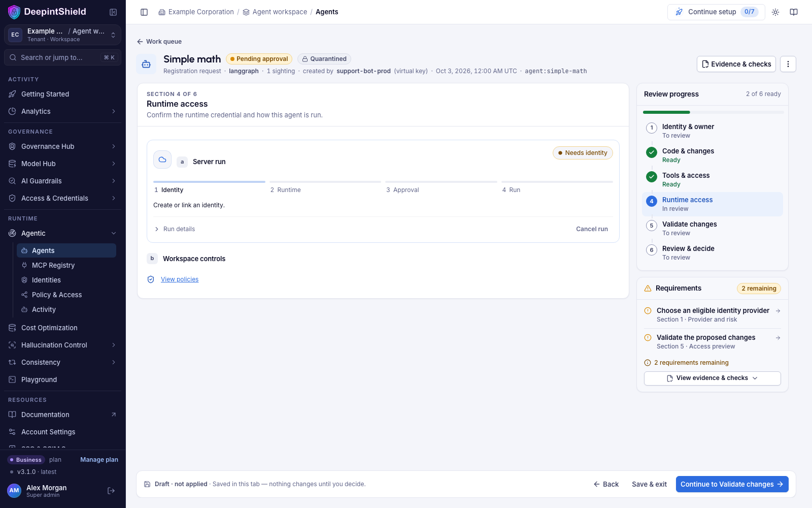812x508 pixels.
Task: Select Validate changes review step
Action: click(x=712, y=228)
